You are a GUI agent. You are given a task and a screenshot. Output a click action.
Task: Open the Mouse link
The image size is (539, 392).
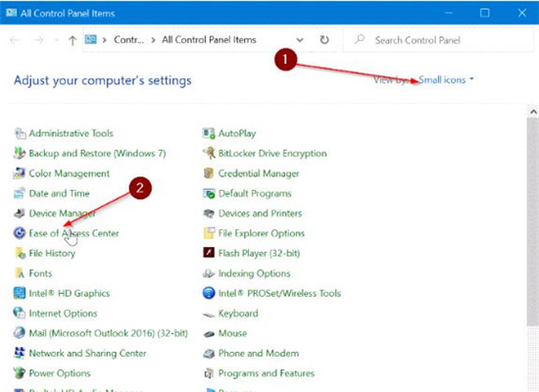click(232, 333)
